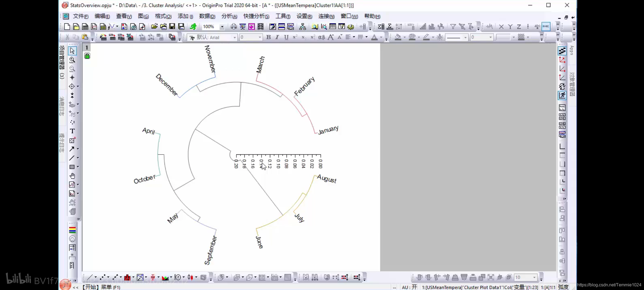
Task: Click the layer 1 number button
Action: (87, 48)
